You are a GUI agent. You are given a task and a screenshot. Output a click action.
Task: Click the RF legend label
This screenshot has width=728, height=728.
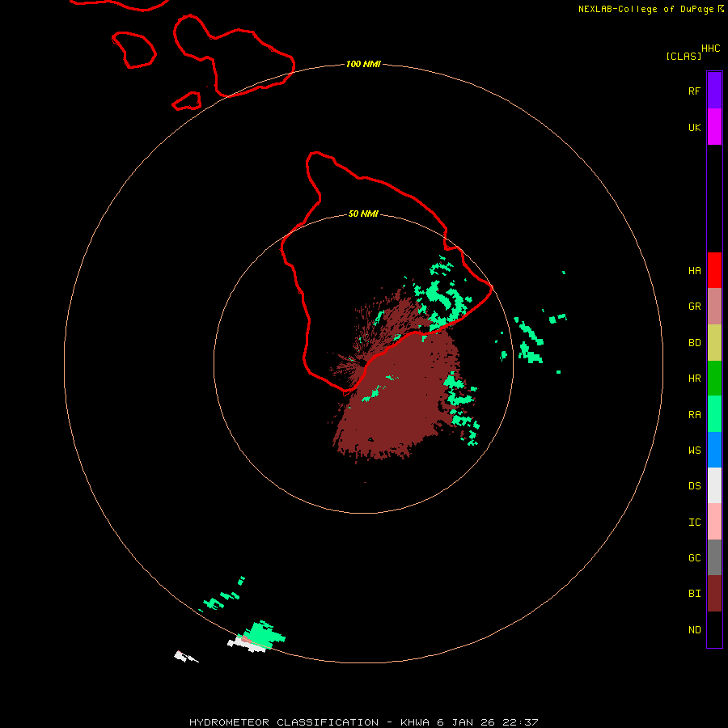click(x=694, y=91)
